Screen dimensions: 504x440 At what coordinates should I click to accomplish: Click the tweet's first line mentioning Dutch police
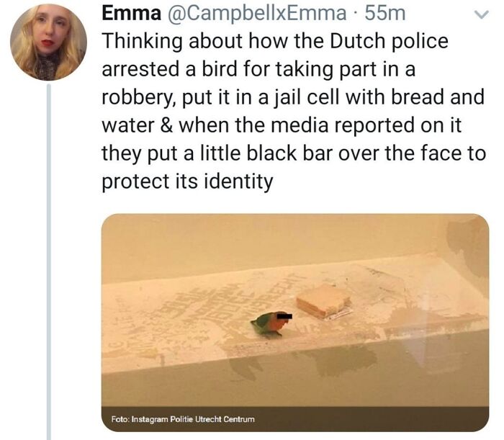(x=275, y=42)
